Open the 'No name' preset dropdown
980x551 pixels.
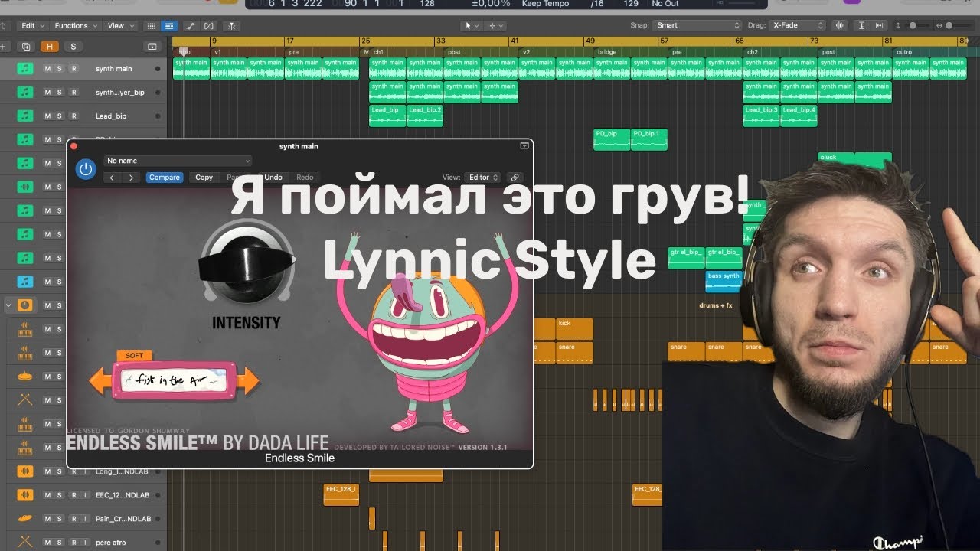click(178, 161)
